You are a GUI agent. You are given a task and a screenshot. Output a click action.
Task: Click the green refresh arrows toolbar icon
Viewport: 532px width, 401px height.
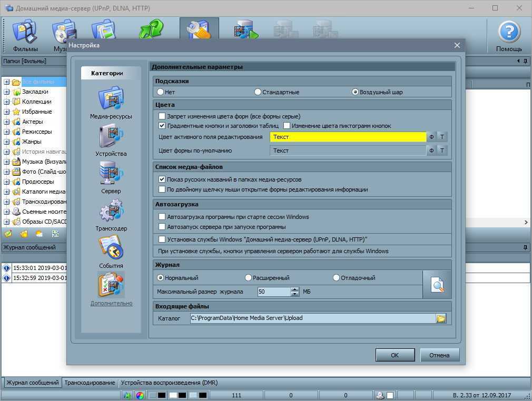pyautogui.click(x=151, y=29)
